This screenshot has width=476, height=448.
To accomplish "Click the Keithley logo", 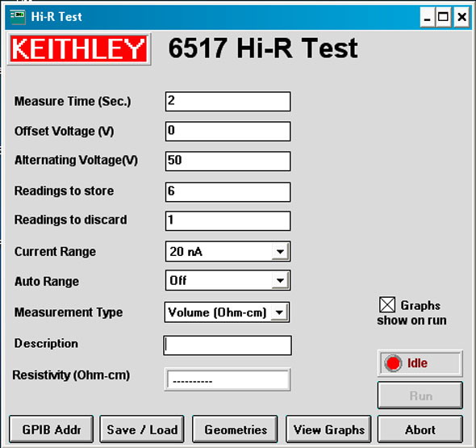I will [79, 49].
